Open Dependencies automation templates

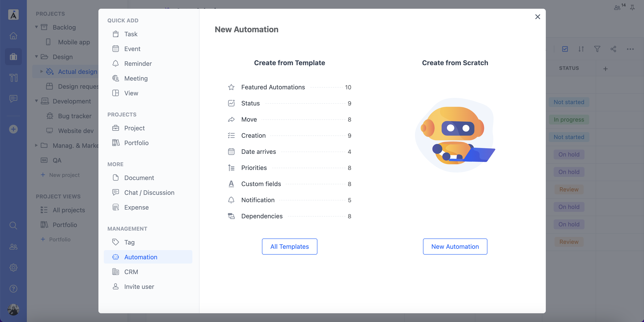coord(289,216)
